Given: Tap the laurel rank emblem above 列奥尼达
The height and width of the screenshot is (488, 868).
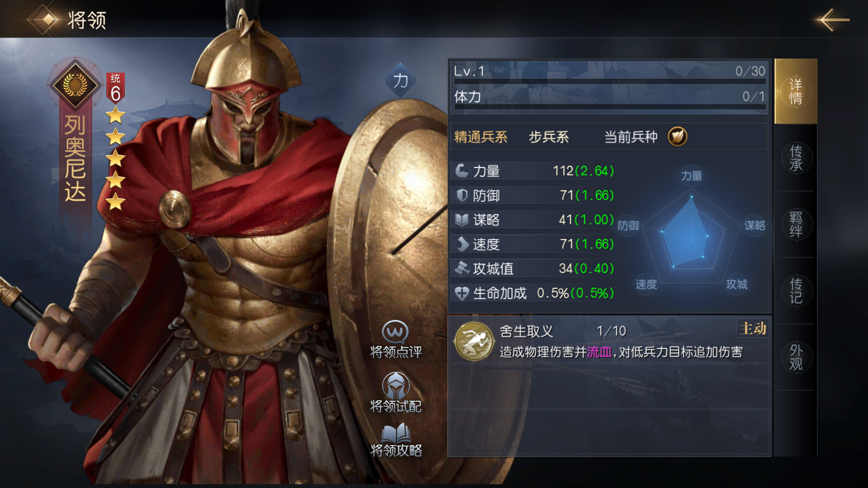Looking at the screenshot, I should pos(75,85).
